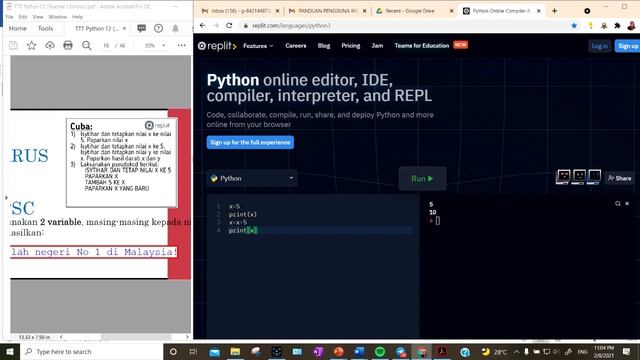Screen dimensions: 640x360
Task: Click Sign up on replit
Action: (x=628, y=46)
